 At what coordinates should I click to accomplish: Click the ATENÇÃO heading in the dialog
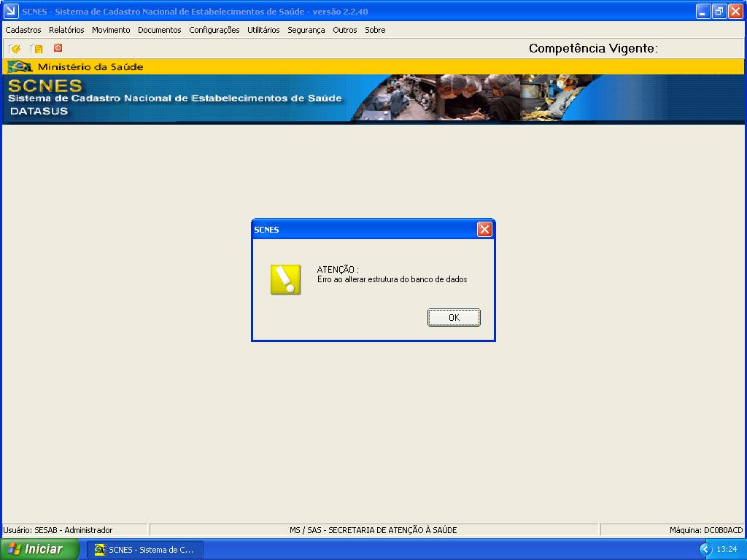tap(338, 270)
